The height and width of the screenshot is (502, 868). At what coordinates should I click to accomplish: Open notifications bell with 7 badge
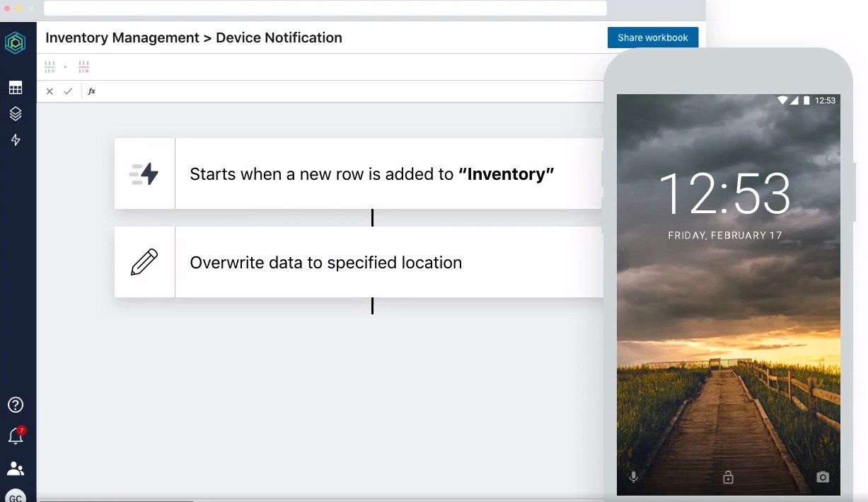coord(16,436)
